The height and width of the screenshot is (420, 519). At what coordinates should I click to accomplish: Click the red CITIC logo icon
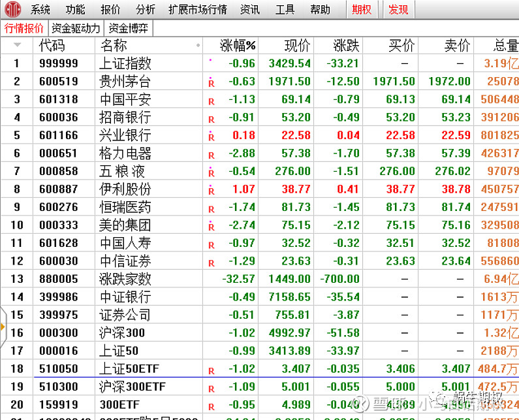pos(12,9)
